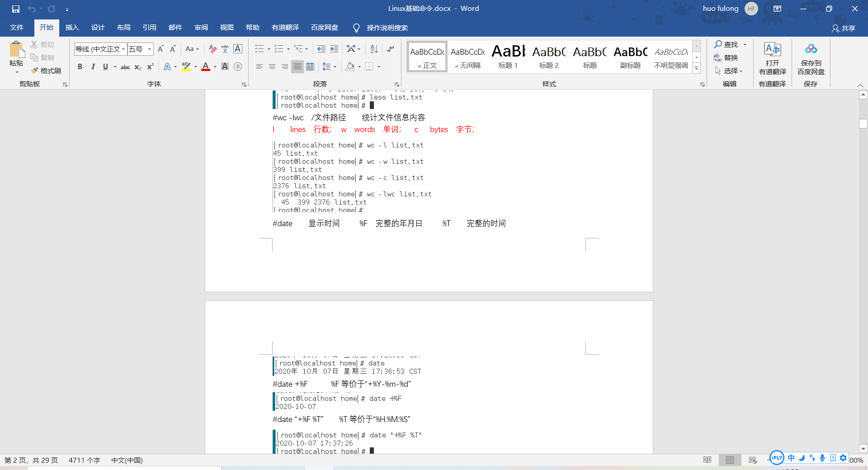Screen dimensions: 868x470
Task: Increase font size with grow-font icon
Action: click(160, 49)
